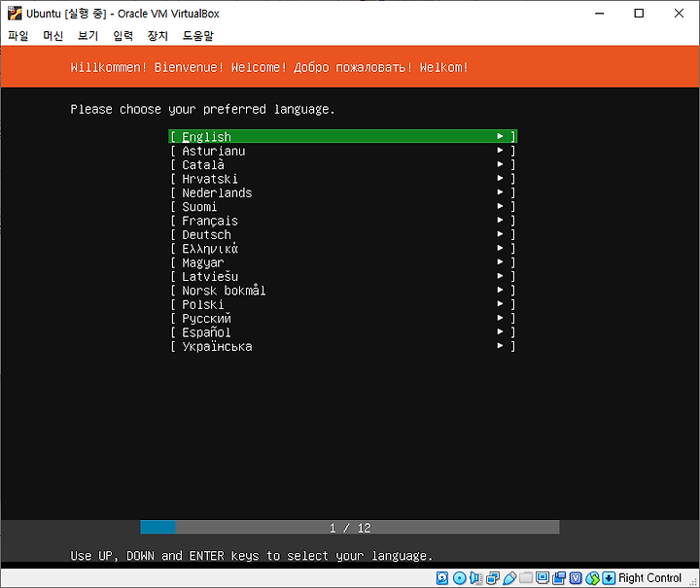Expand the arrow on the Español row

click(x=501, y=331)
